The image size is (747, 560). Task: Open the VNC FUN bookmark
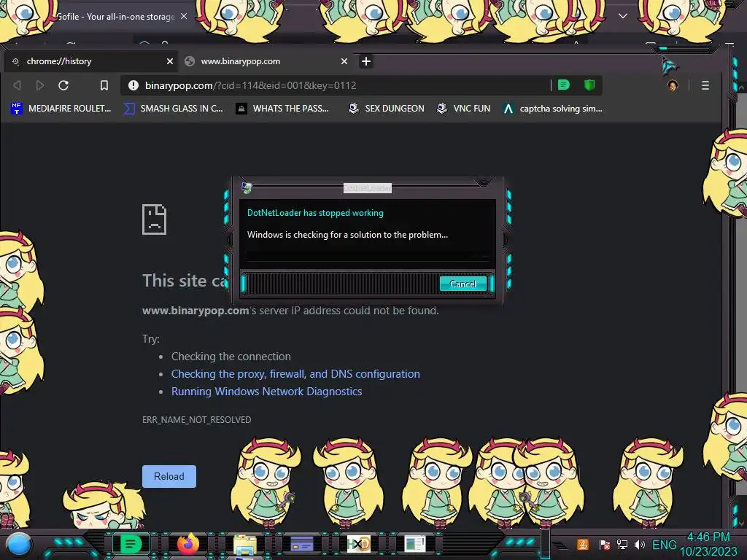(463, 109)
